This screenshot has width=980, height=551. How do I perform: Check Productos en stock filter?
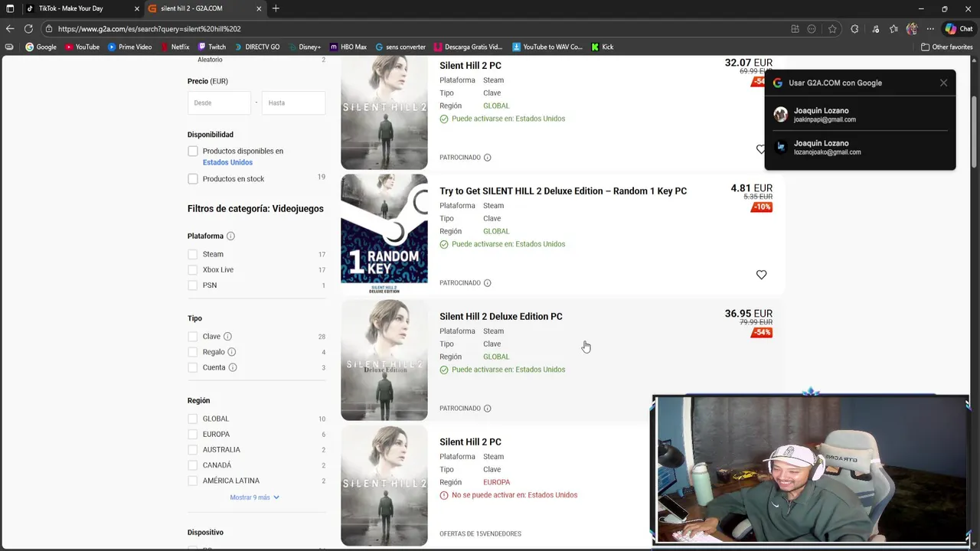193,179
